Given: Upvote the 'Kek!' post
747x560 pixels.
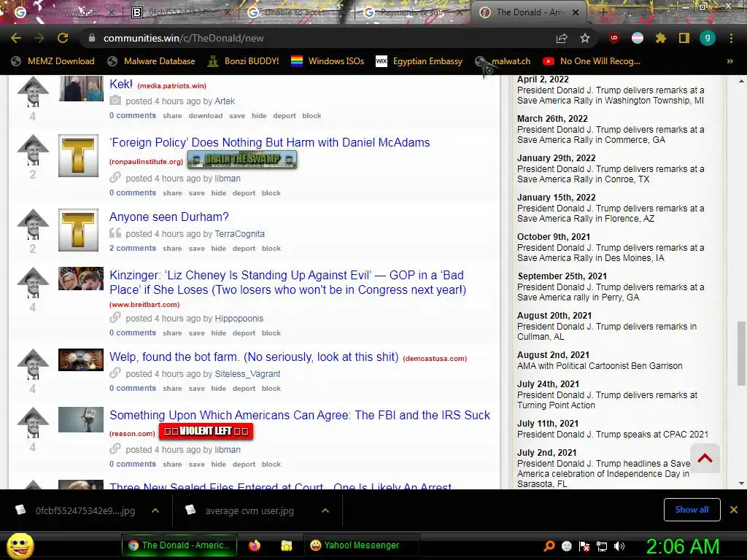Looking at the screenshot, I should pos(33,92).
